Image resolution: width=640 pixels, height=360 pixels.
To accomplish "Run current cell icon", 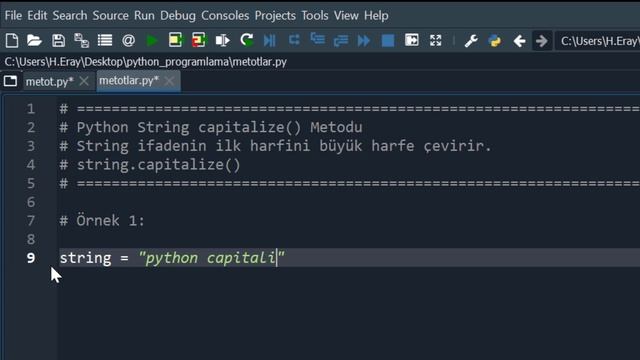I will [176, 40].
